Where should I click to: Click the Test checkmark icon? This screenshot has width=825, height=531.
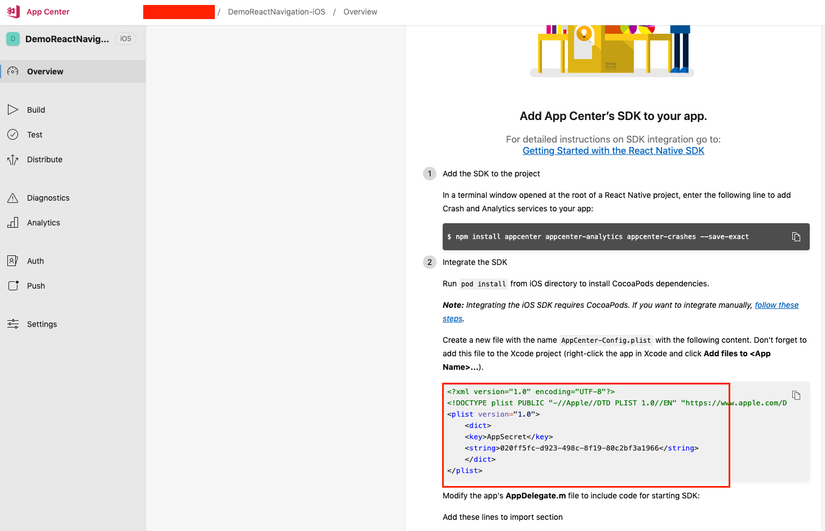coord(13,134)
